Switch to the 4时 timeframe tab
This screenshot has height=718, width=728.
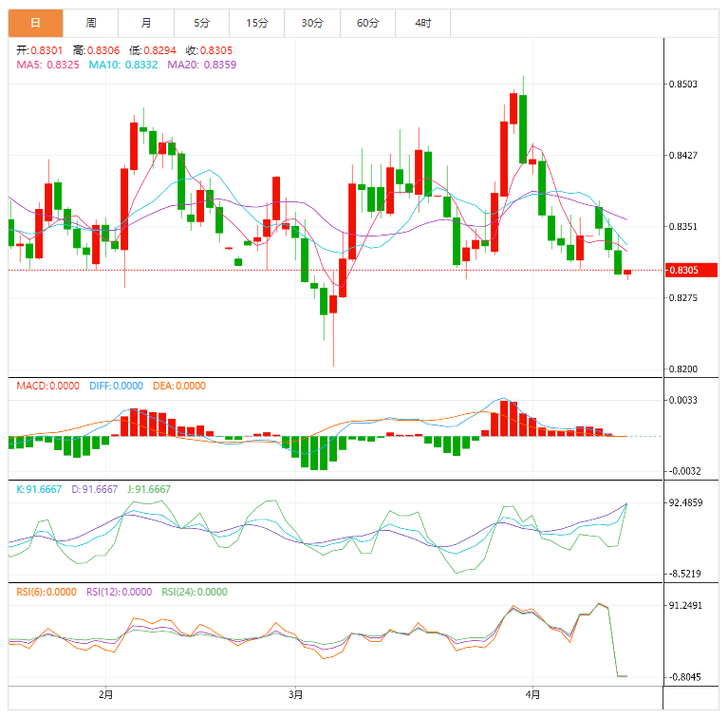(422, 23)
